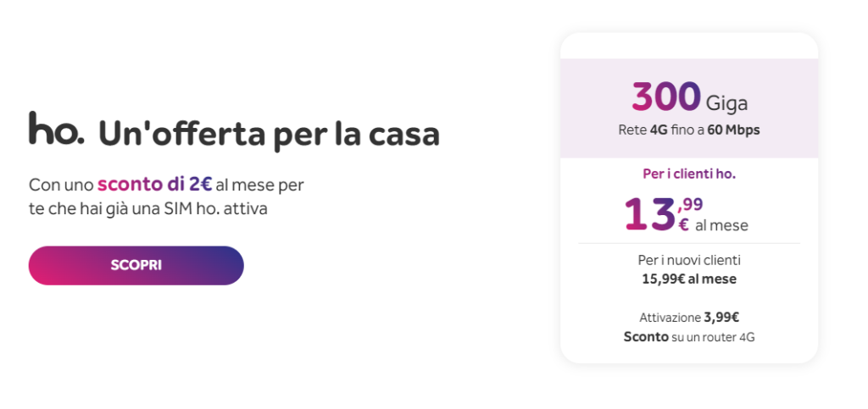
Task: Click the gradient "€" currency symbol
Action: pos(684,225)
